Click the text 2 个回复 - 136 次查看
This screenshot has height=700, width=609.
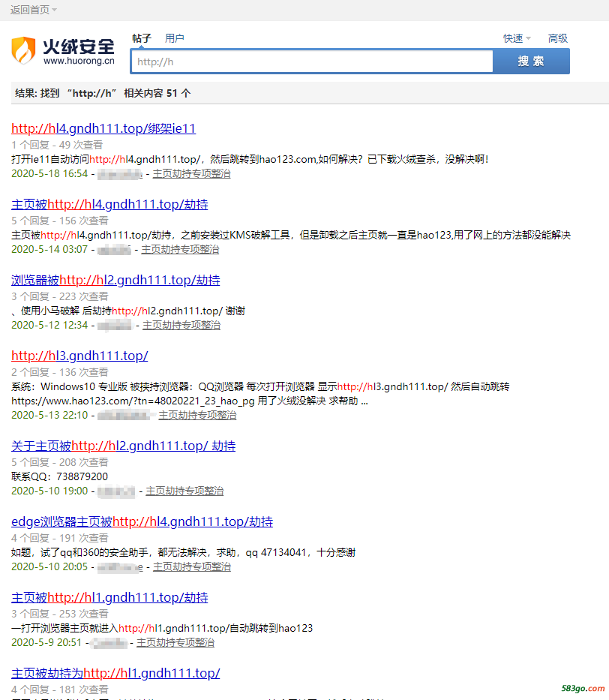[60, 372]
